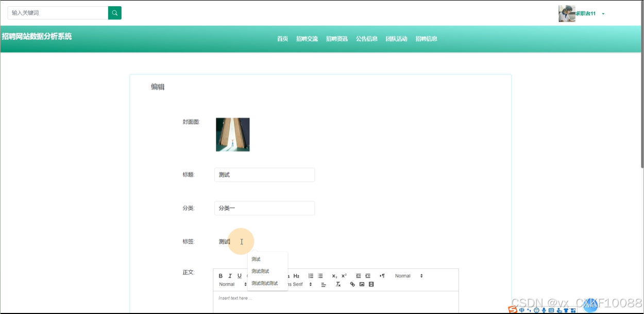Click the user avatar picture
The image size is (644, 314).
pos(567,14)
